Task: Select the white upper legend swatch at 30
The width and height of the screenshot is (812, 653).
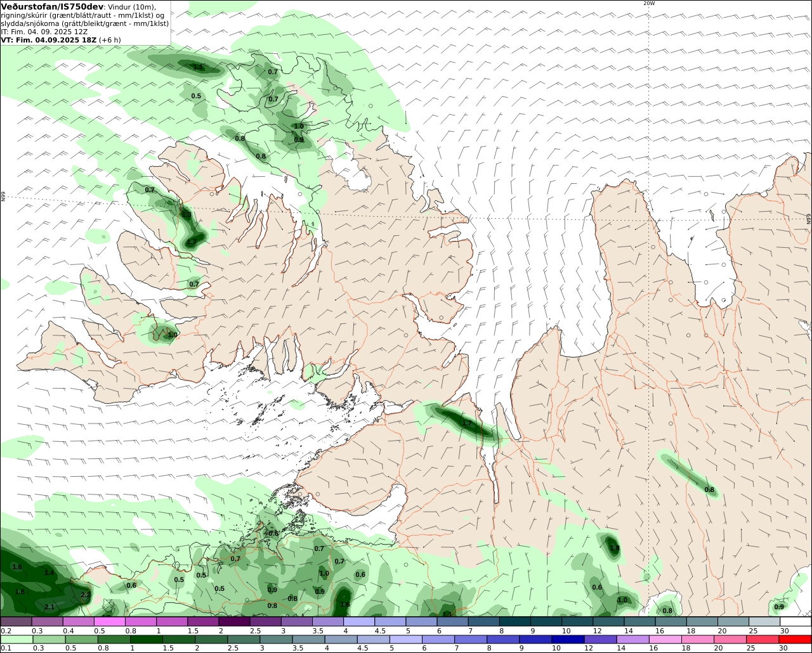Action: tap(796, 621)
